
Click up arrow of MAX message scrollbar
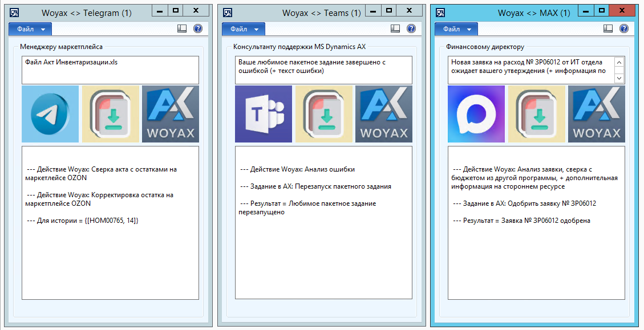point(619,62)
